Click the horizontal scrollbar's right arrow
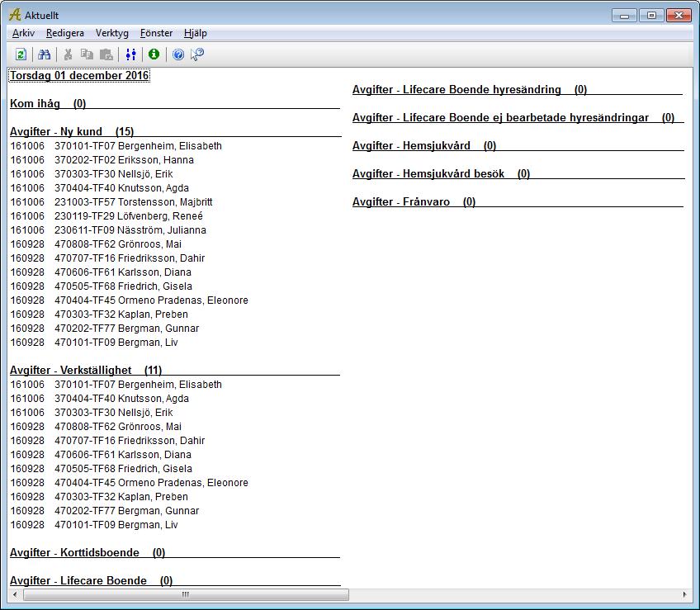This screenshot has height=610, width=700. [x=685, y=595]
